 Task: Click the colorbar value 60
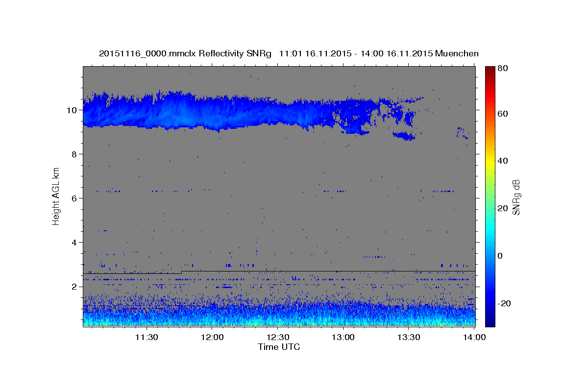click(502, 114)
